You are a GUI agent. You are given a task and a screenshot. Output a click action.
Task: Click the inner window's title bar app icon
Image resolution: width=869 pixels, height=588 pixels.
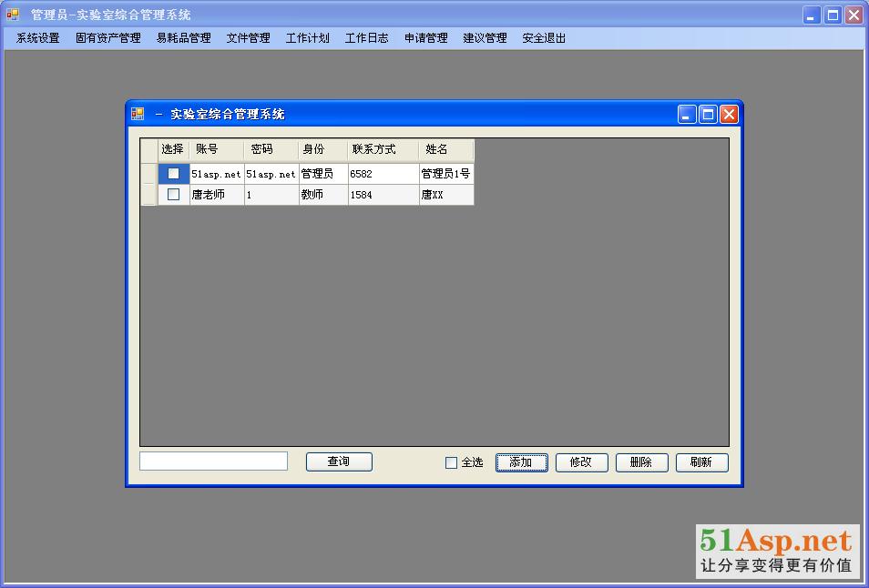(x=138, y=114)
